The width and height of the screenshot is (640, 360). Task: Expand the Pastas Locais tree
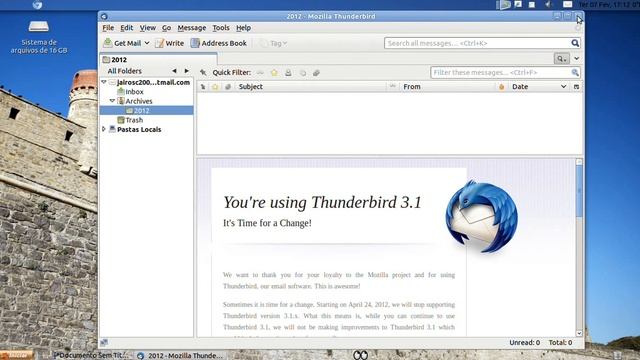104,129
